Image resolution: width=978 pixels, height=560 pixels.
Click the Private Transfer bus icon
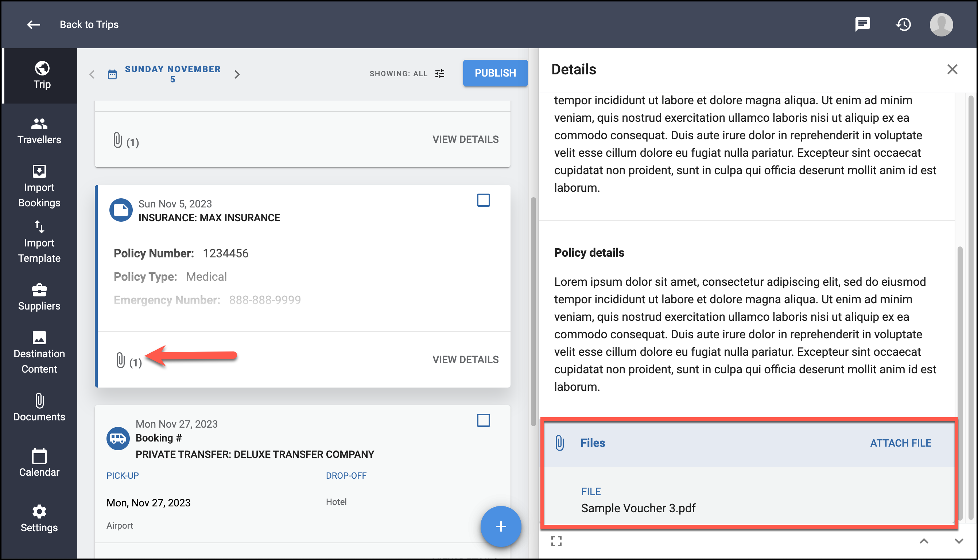click(118, 439)
